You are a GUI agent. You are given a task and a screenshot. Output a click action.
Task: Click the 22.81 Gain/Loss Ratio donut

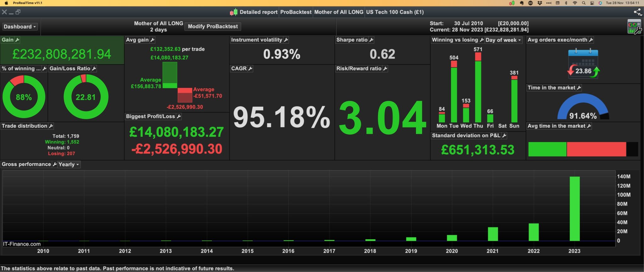tap(86, 97)
